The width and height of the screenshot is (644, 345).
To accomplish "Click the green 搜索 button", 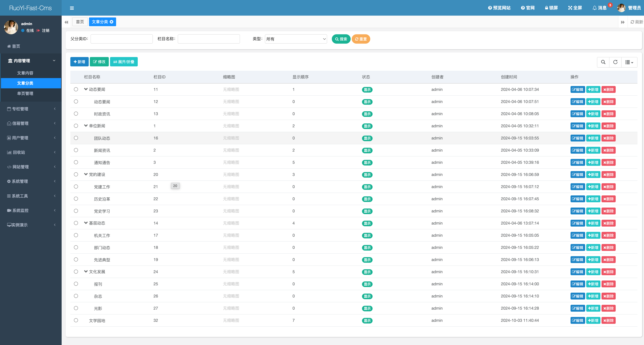I will click(x=341, y=39).
